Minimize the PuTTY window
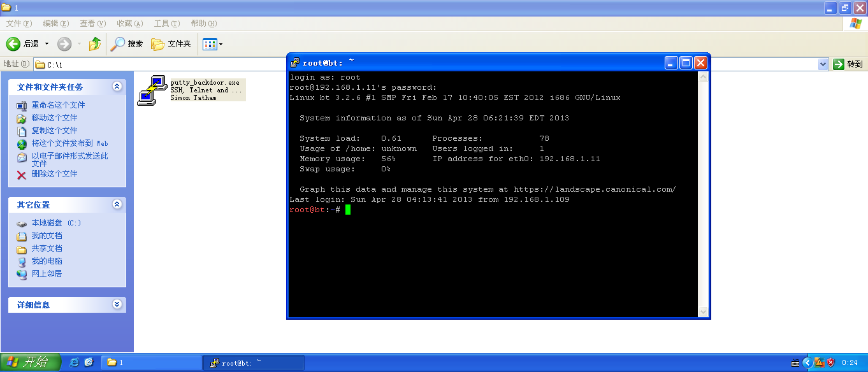868x372 pixels. [671, 62]
